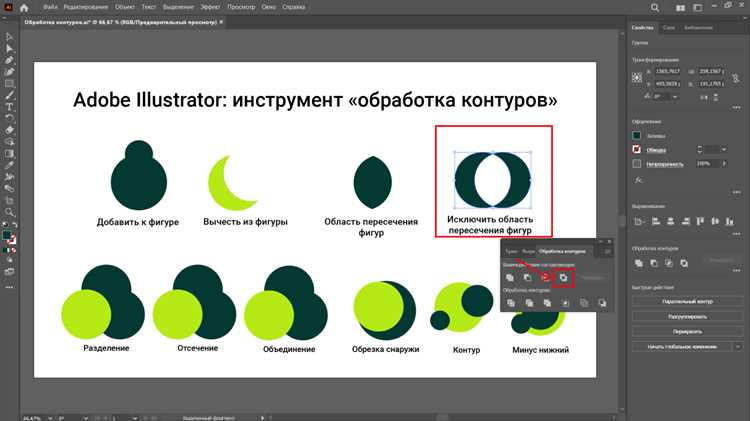The image size is (750, 421).
Task: Open the workspace switcher in top bar
Action: click(697, 8)
